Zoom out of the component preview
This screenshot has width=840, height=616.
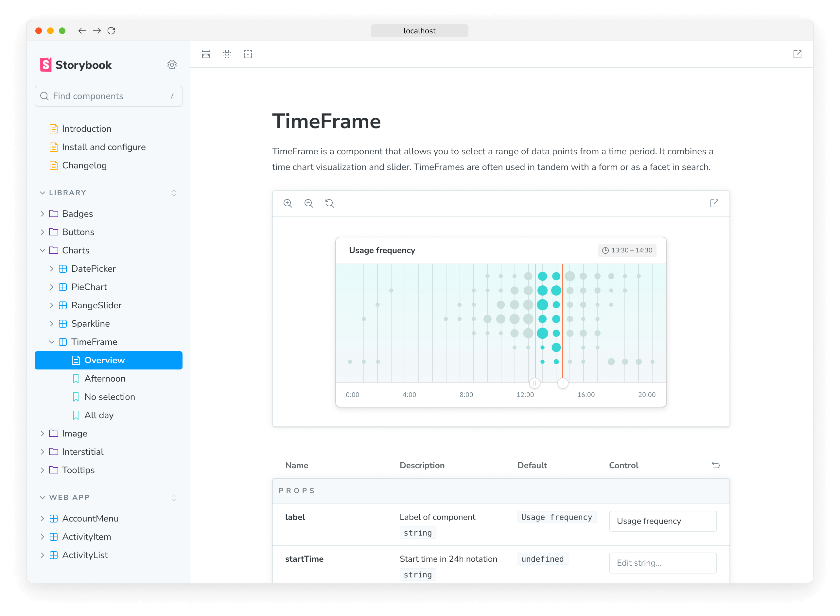[x=308, y=204]
